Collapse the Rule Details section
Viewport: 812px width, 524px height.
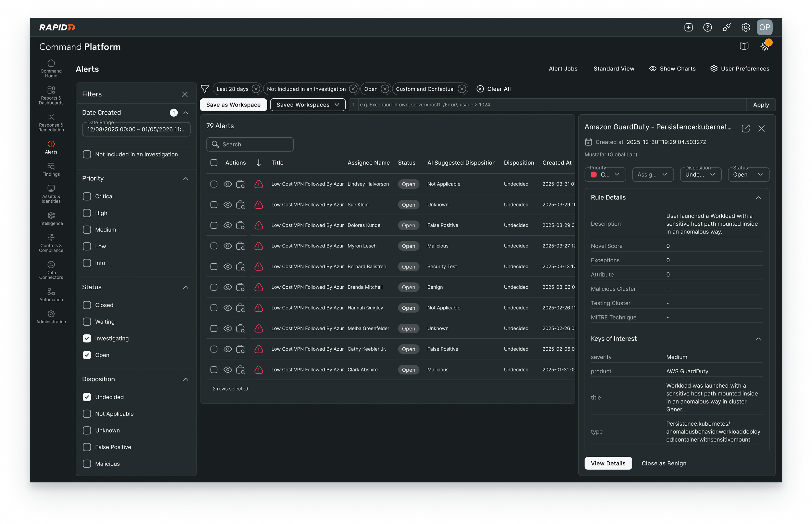click(758, 198)
